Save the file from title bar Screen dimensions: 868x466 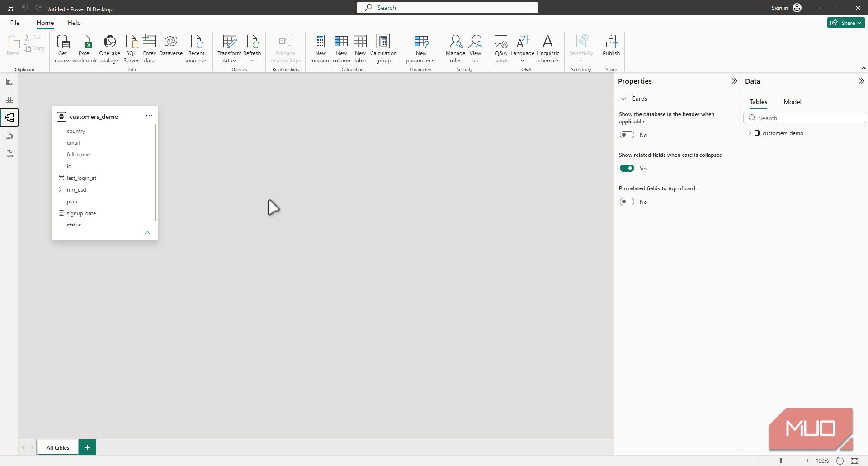(11, 8)
